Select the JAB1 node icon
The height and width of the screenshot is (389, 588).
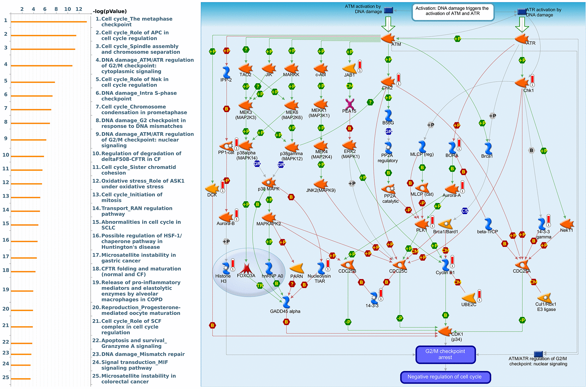tap(350, 68)
